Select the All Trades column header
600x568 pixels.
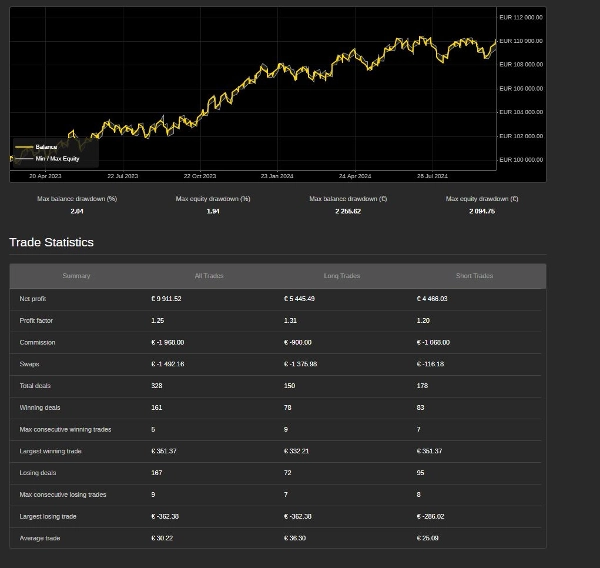209,276
